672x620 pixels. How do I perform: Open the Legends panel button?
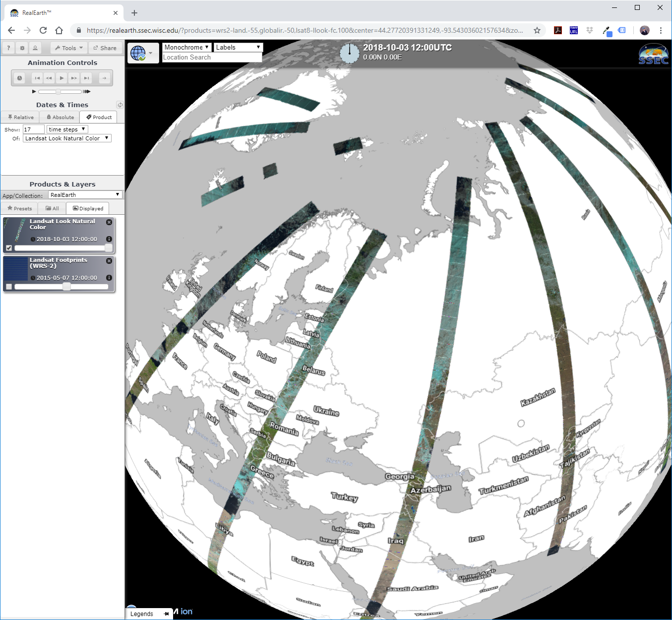pyautogui.click(x=148, y=614)
